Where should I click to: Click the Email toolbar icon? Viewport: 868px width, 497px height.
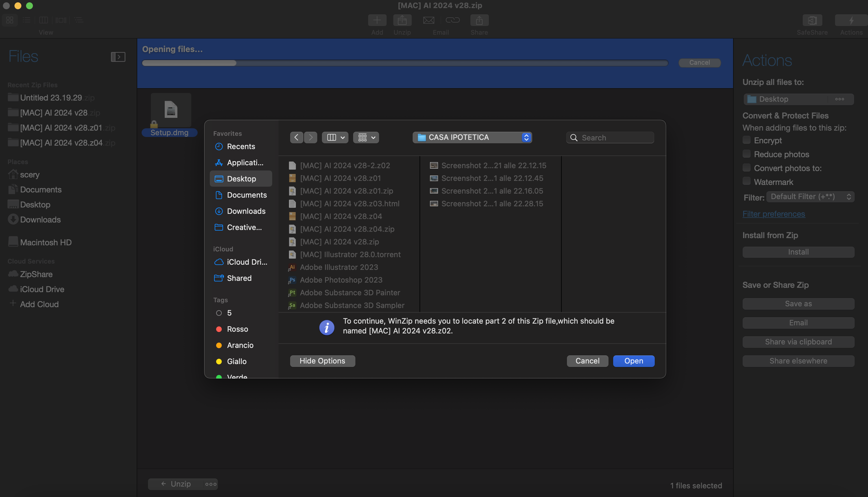(429, 20)
